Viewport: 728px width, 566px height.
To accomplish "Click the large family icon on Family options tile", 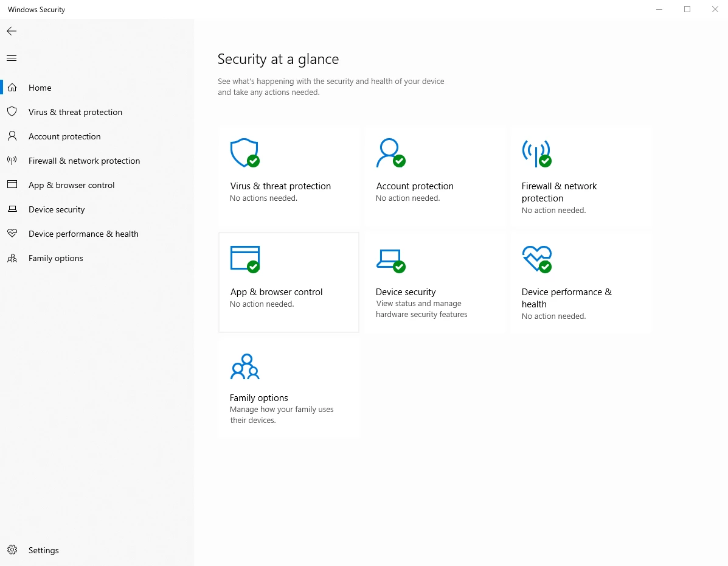I will [244, 366].
